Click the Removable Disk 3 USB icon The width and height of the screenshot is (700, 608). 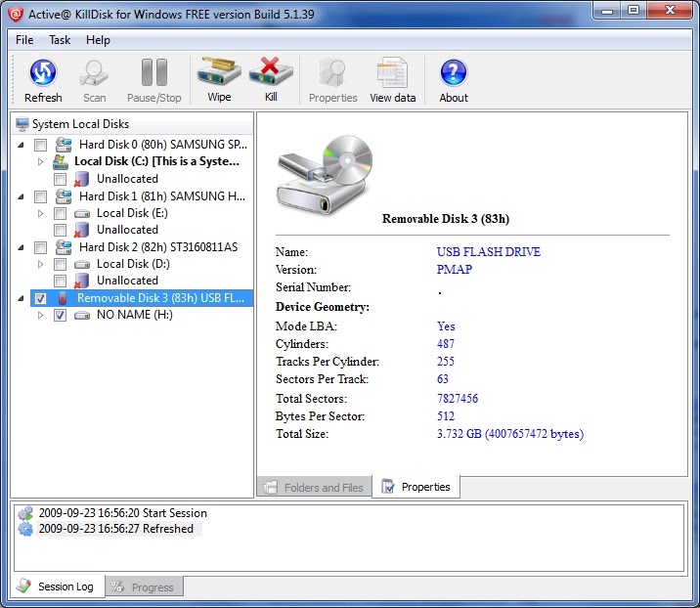click(63, 298)
